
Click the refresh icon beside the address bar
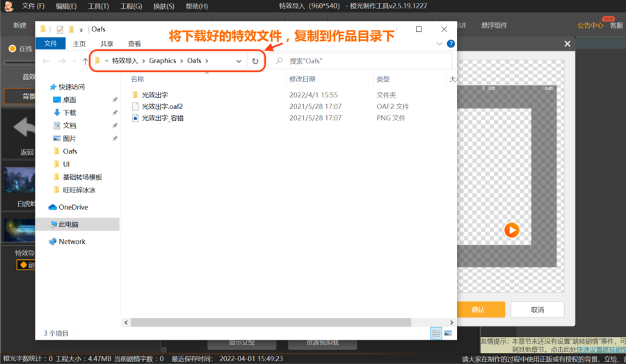[x=255, y=61]
